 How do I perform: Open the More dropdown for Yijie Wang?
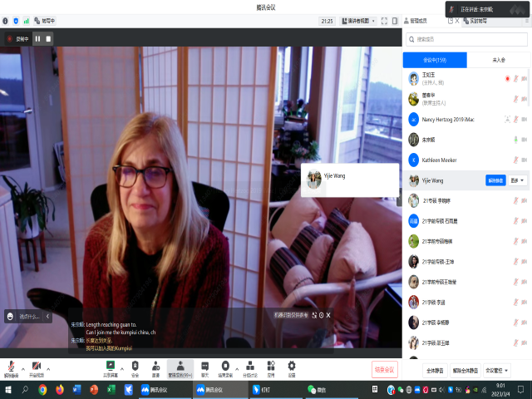(x=517, y=180)
